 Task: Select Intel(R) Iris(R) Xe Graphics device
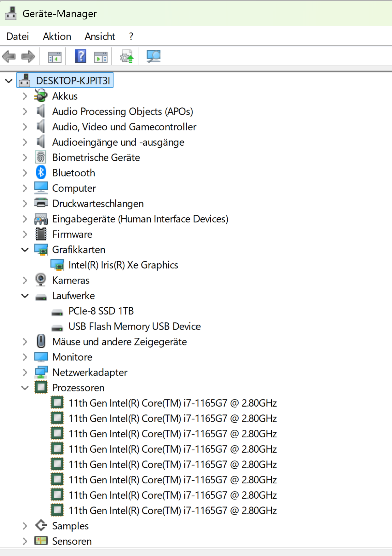coord(123,265)
